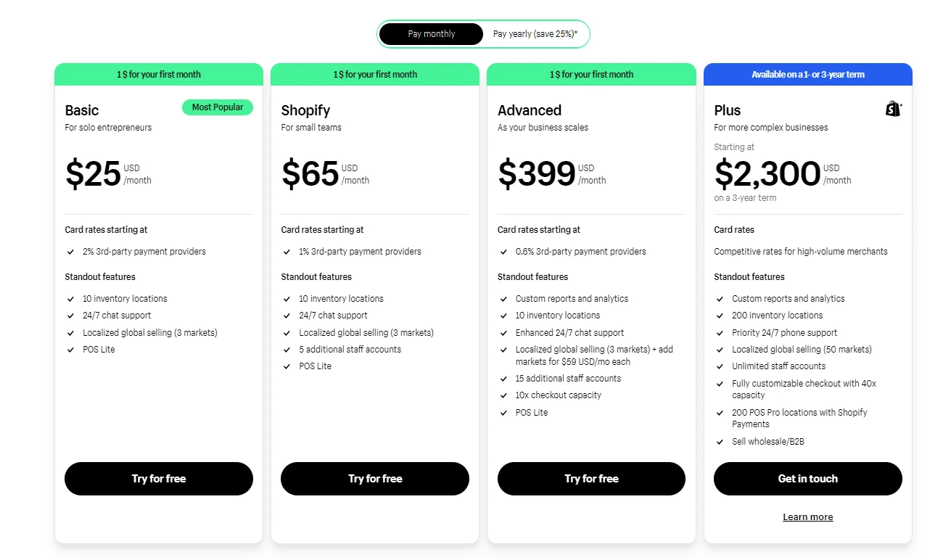Viewport: 951px width, 560px height.
Task: Open the Learn more link
Action: pyautogui.click(x=807, y=516)
